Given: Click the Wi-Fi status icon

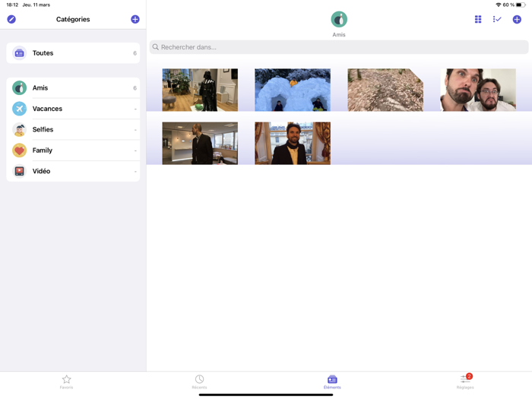Looking at the screenshot, I should point(499,5).
